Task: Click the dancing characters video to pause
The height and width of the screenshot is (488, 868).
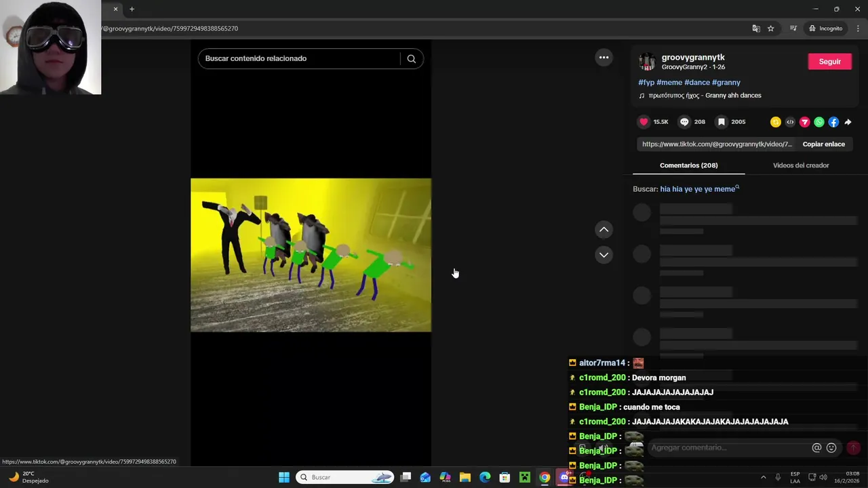Action: [x=311, y=255]
